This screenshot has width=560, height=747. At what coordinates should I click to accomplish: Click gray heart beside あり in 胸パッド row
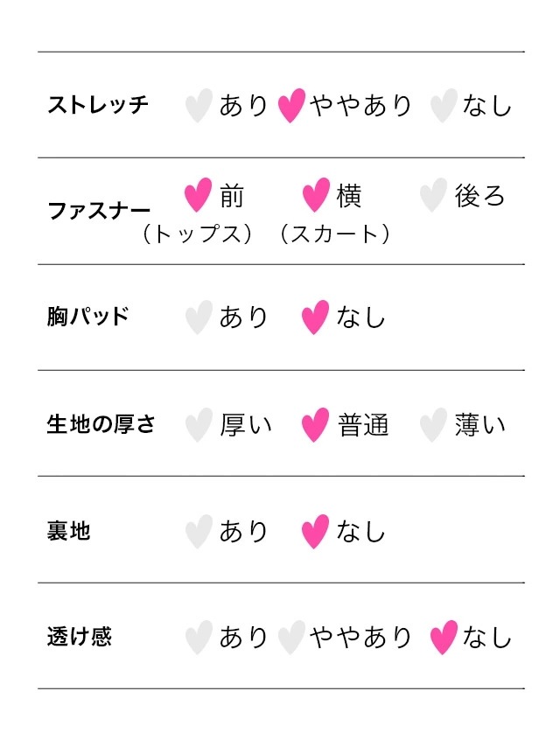click(x=199, y=318)
